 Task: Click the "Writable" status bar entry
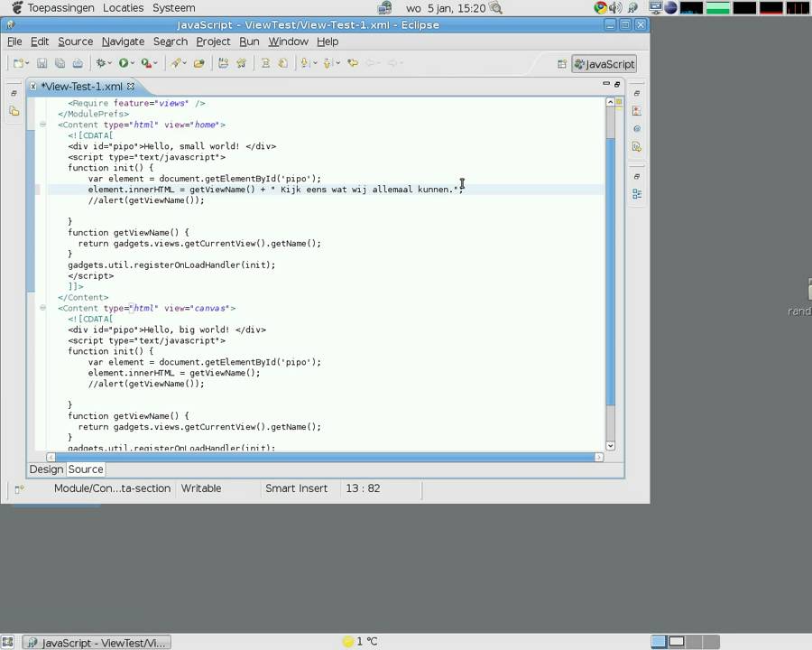coord(201,488)
